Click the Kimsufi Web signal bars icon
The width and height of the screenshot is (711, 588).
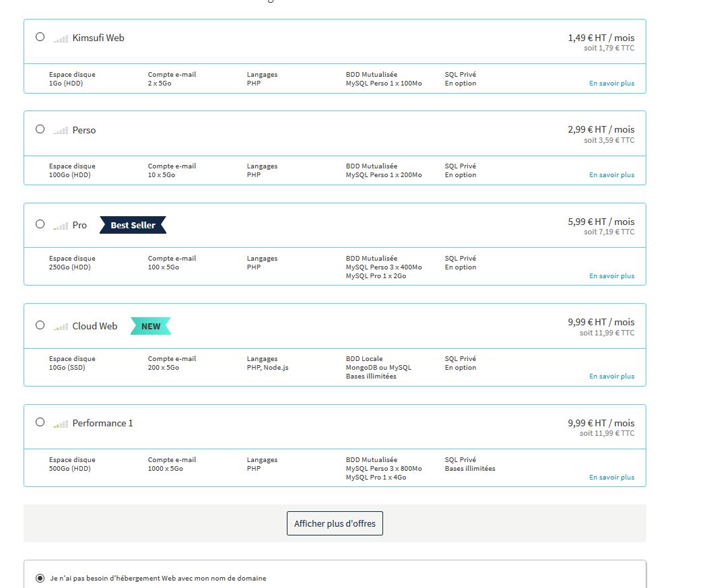point(61,39)
